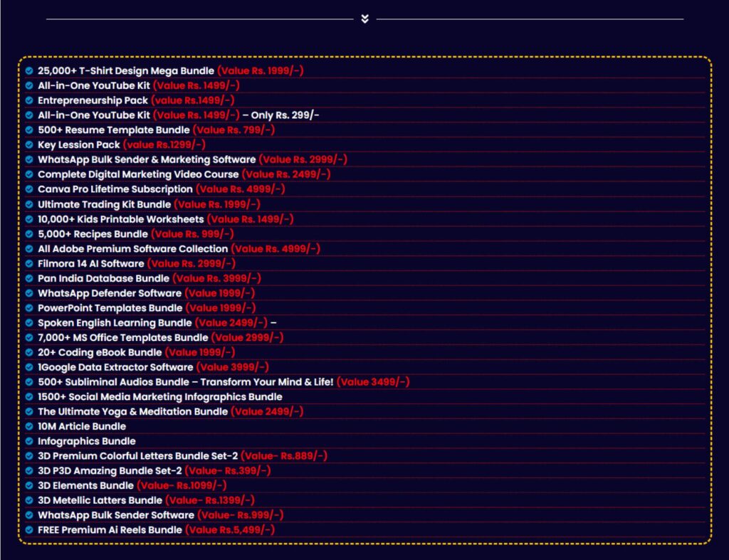Click checkmark icon beside 3D Elements Bundle

point(29,486)
